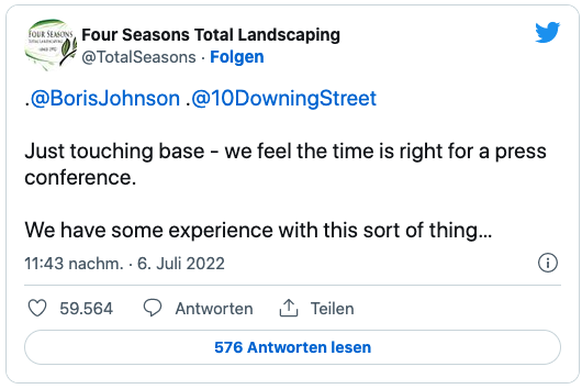Click the Teilen share label

point(332,308)
